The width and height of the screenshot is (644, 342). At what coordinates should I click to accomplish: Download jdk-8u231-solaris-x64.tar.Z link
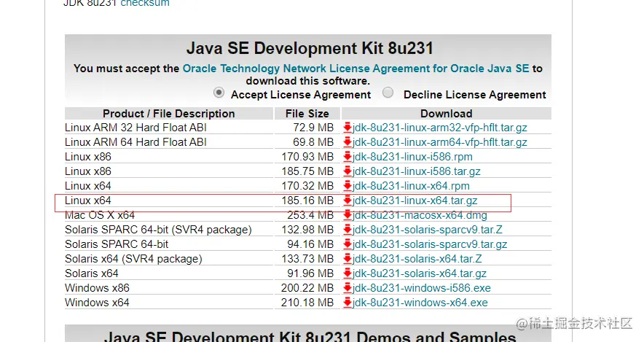click(417, 259)
